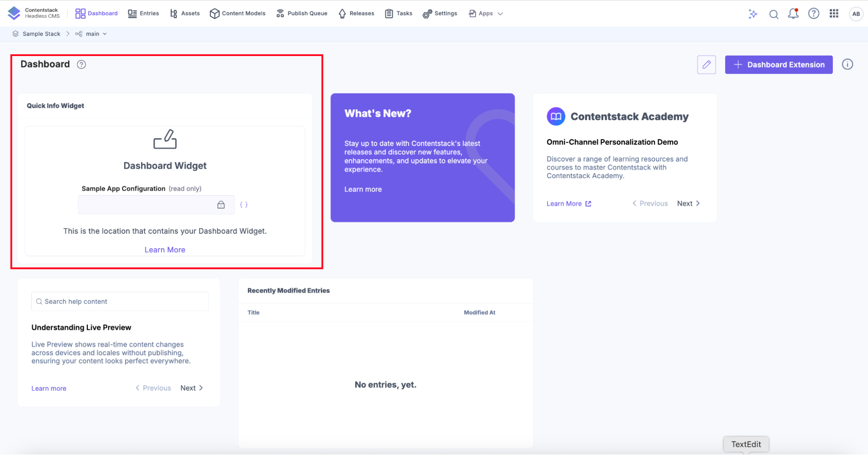Open the notifications bell
Image resolution: width=868 pixels, height=455 pixels.
click(x=793, y=14)
